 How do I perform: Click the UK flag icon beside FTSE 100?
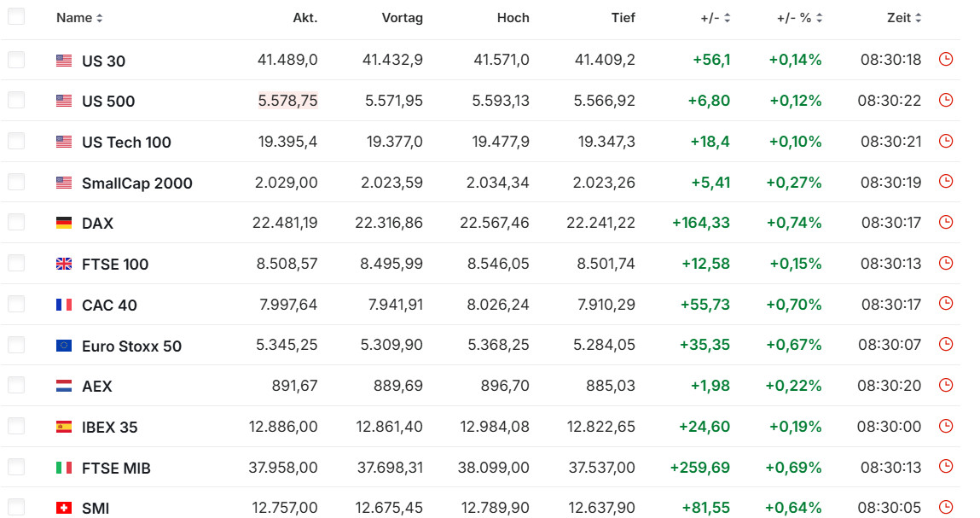pyautogui.click(x=64, y=264)
